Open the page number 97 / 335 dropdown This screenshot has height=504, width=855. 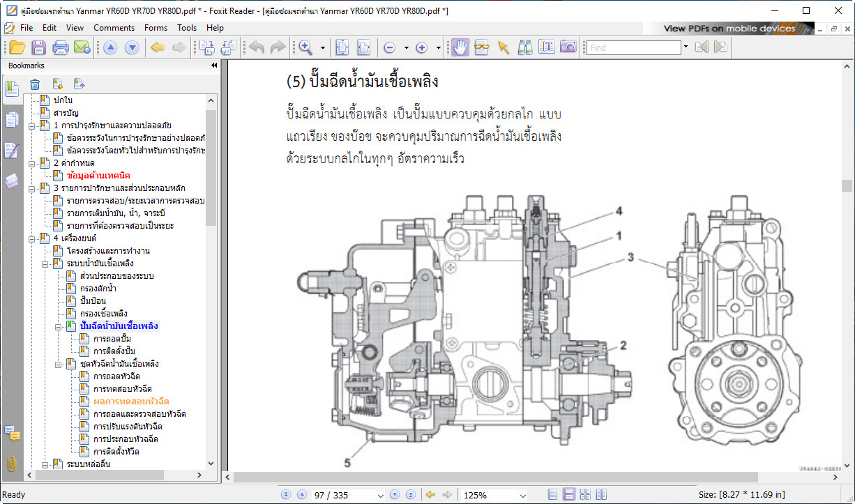pyautogui.click(x=380, y=495)
